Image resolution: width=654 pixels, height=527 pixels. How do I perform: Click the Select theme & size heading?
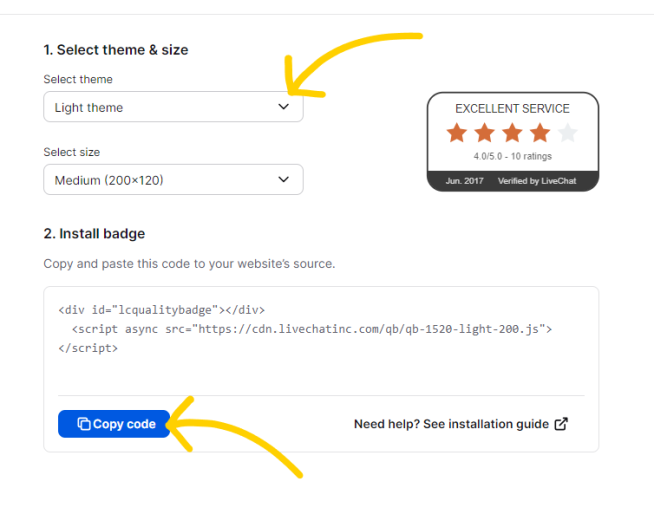coord(116,50)
